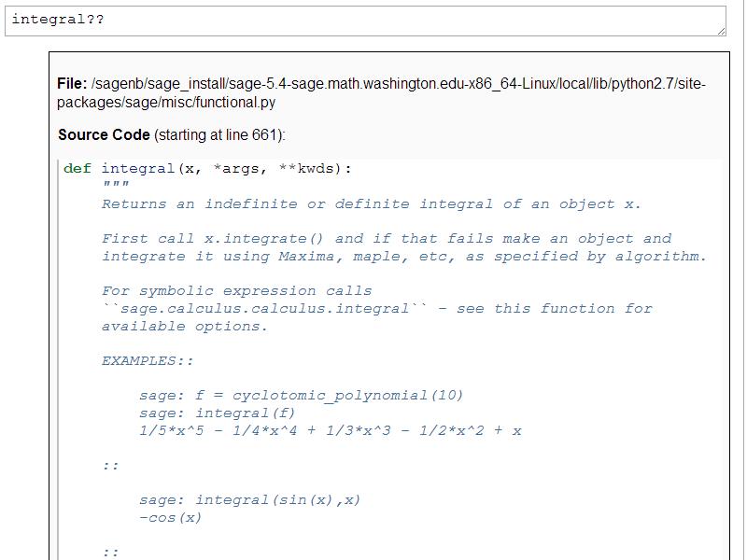Click the opening triple-quote docstring marker
747x560 pixels.
115,187
